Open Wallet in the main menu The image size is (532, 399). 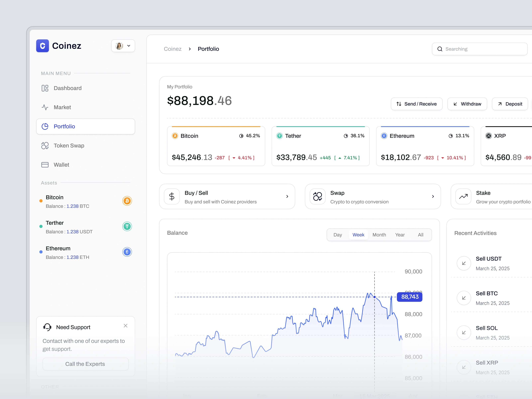(x=85, y=165)
